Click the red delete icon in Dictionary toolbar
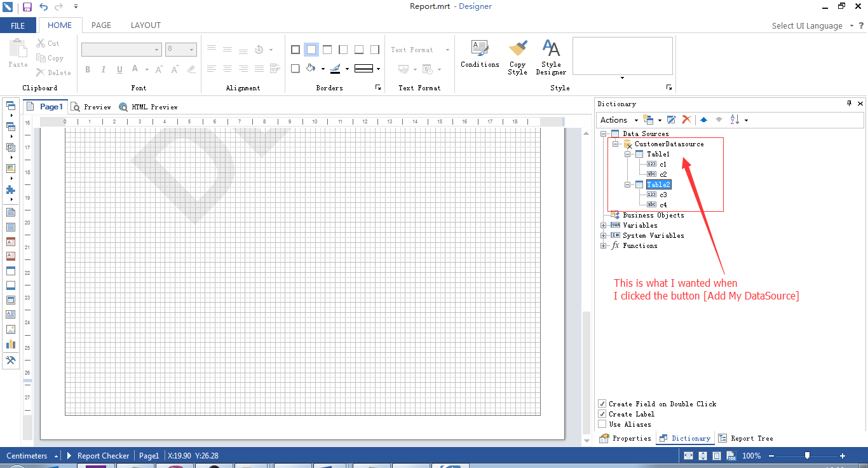868x468 pixels. 686,120
